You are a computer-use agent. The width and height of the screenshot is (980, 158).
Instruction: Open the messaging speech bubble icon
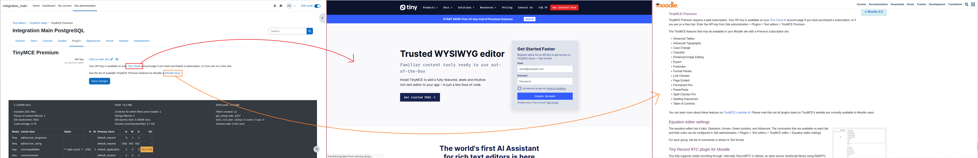point(281,6)
